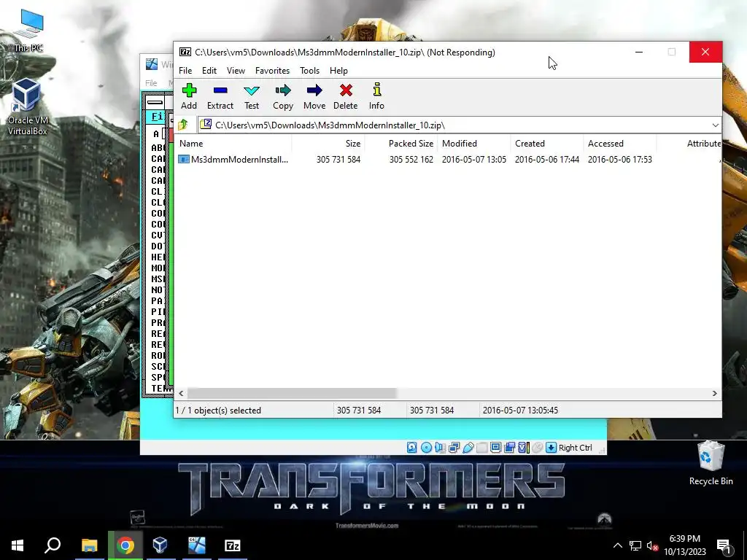Sort by the Modified column header
Image resolution: width=747 pixels, height=560 pixels.
coord(474,144)
